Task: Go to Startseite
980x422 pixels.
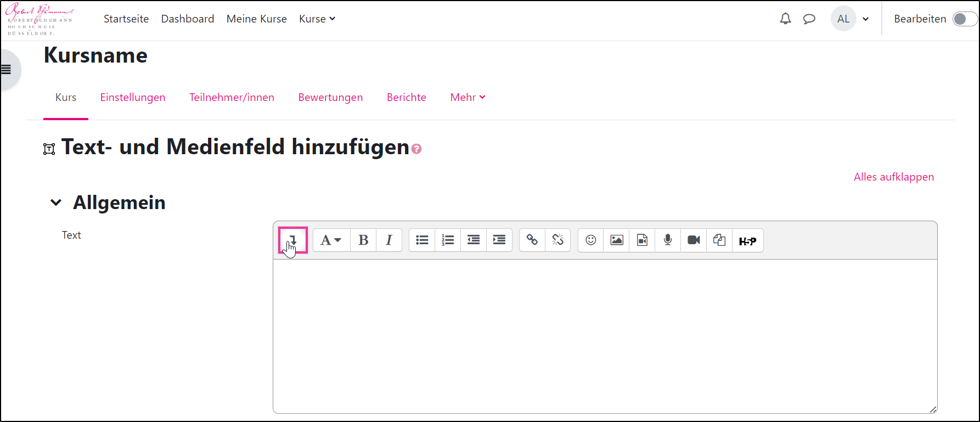Action: click(x=126, y=19)
